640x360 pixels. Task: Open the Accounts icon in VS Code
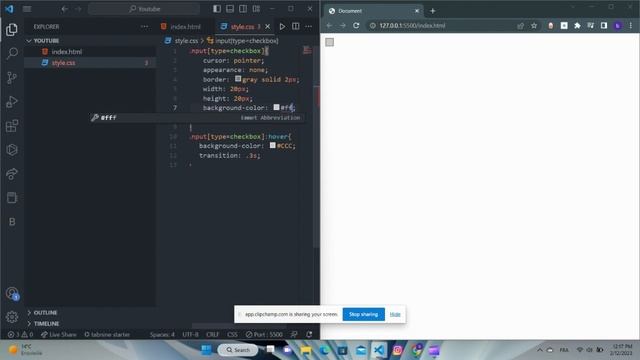click(x=12, y=293)
